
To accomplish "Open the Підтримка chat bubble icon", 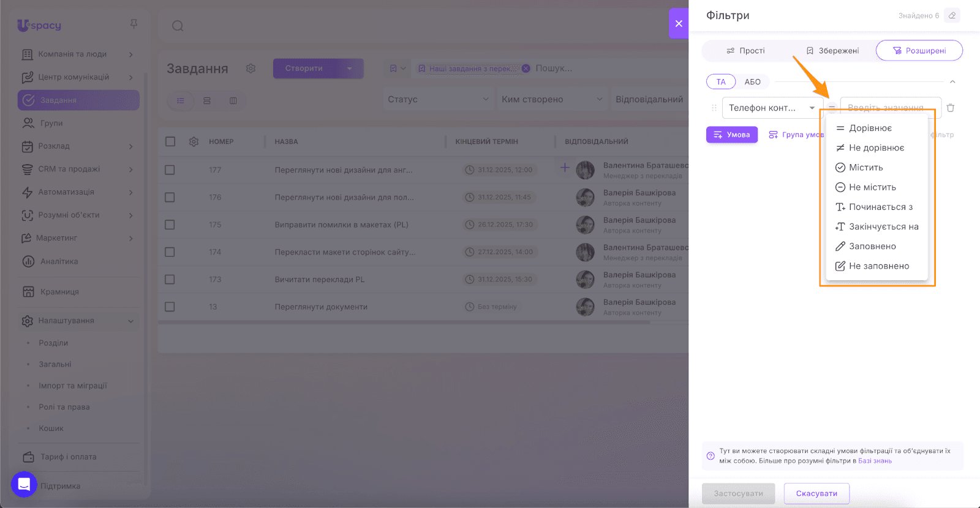I will click(x=24, y=485).
